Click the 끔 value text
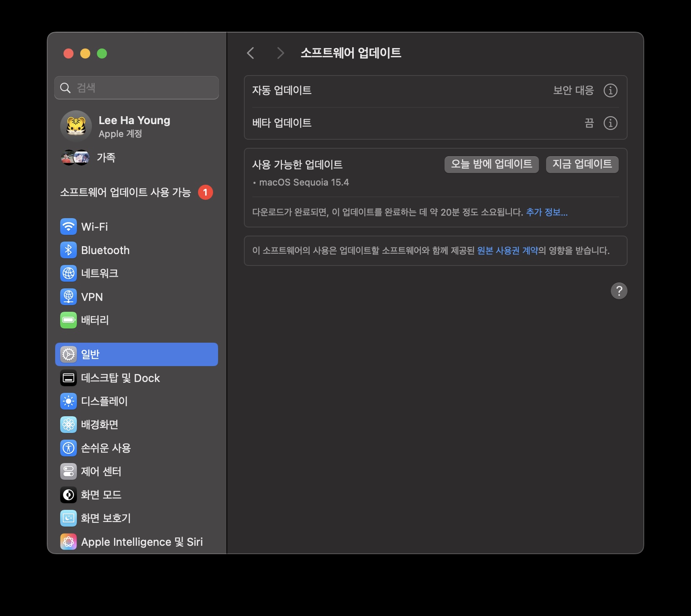 [x=589, y=123]
